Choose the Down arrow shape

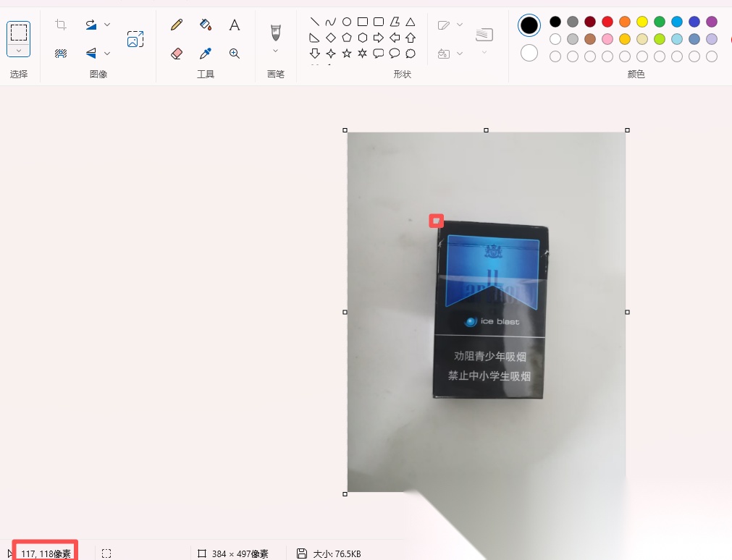click(x=315, y=54)
